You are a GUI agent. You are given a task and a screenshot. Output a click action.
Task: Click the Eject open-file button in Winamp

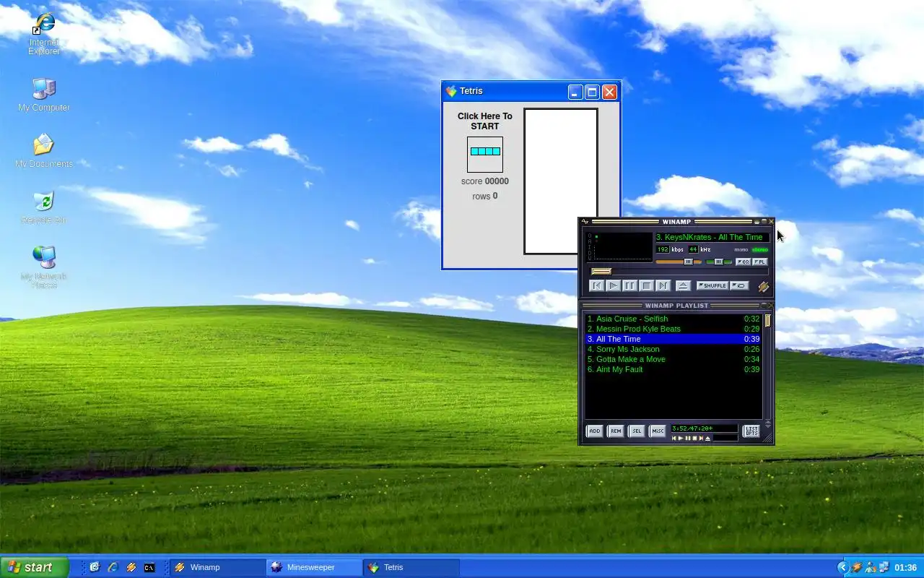pyautogui.click(x=683, y=285)
